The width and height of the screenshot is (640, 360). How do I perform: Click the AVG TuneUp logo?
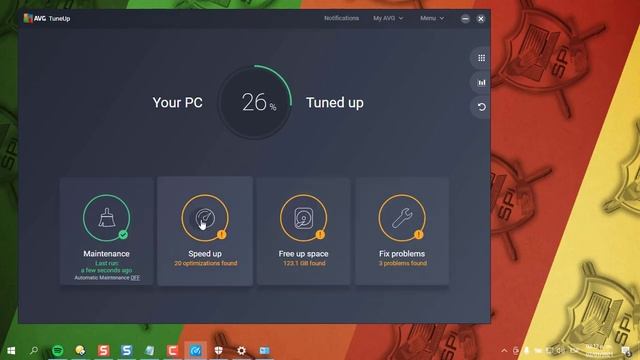47,18
